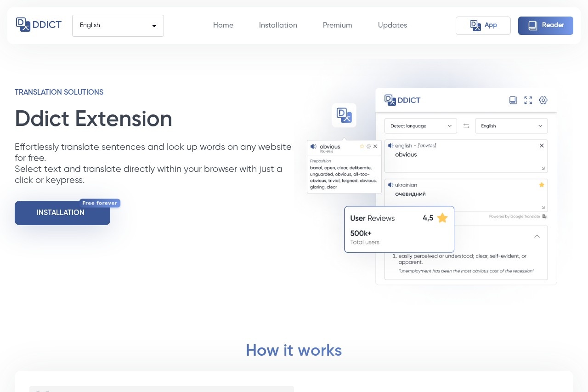Screen dimensions: 588x392
Task: Click the App button in the header
Action: pyautogui.click(x=483, y=26)
